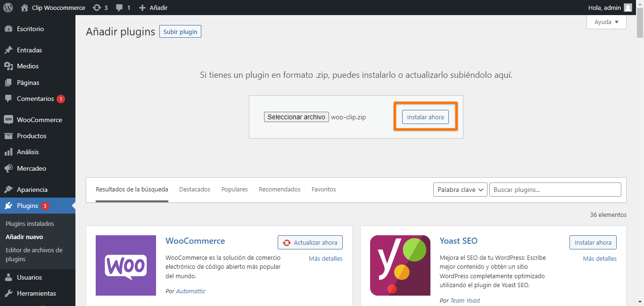Click the Entradas pin icon

pyautogui.click(x=8, y=50)
